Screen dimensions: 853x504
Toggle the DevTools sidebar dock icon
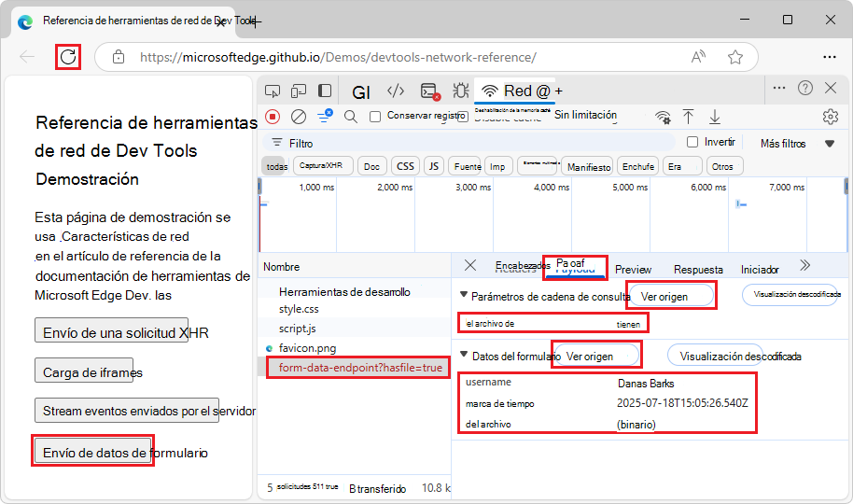(325, 91)
